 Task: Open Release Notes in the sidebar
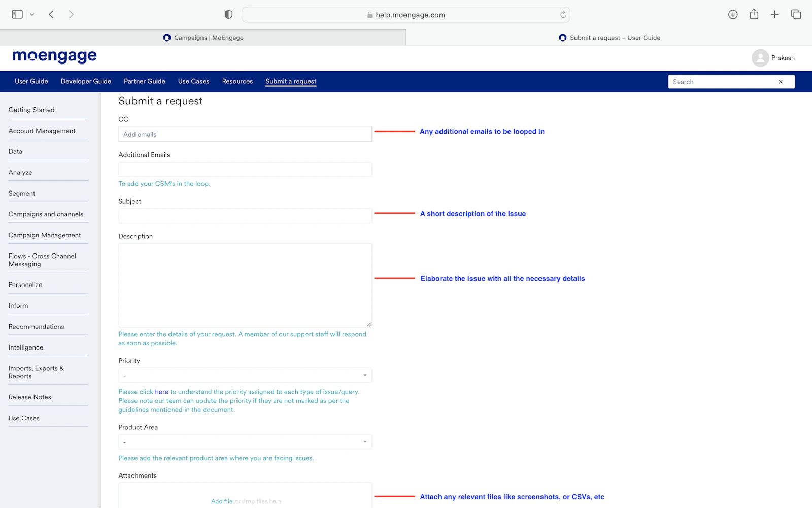[x=30, y=397]
